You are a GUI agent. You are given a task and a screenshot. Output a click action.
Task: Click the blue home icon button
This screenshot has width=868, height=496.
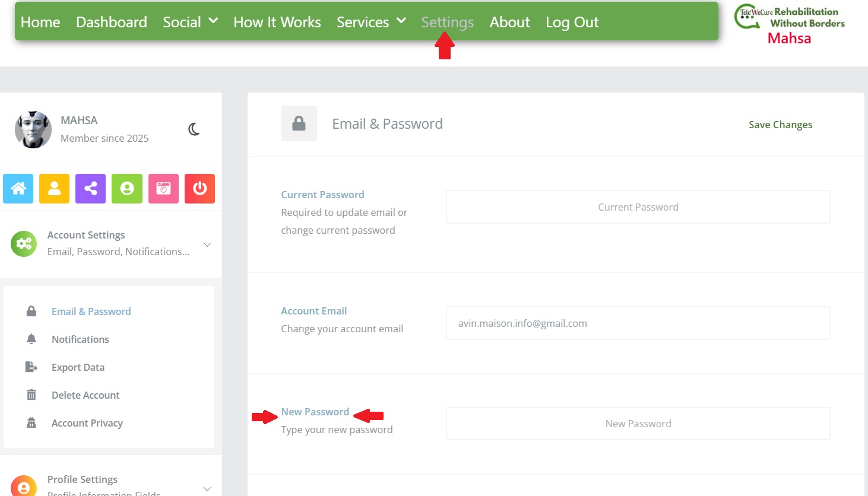point(18,189)
